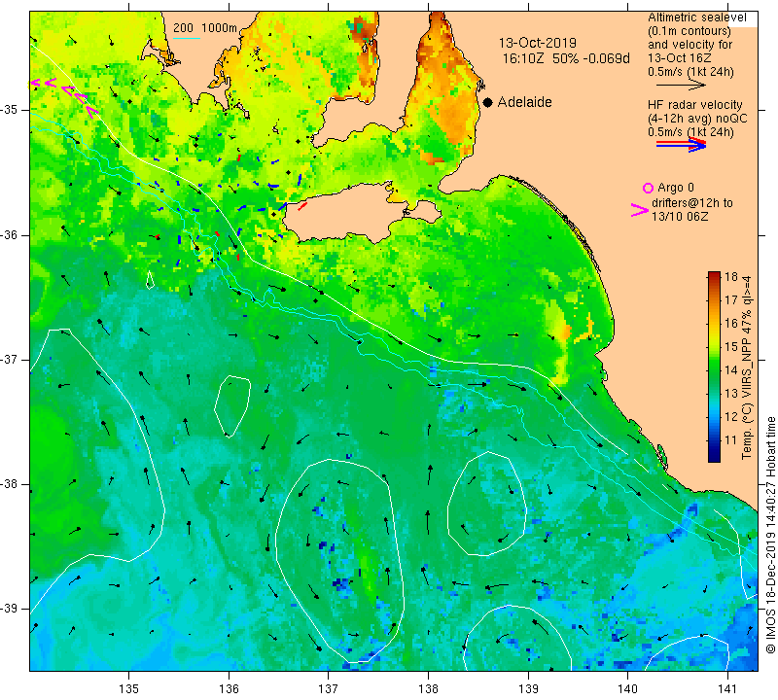Click the 139 longitude axis label

coord(528,689)
